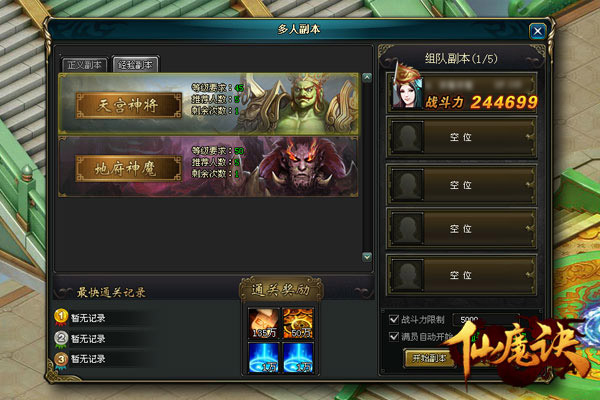Screen dimensions: 600x400
Task: Select the 地府神魔 dungeon banner
Action: pos(209,167)
